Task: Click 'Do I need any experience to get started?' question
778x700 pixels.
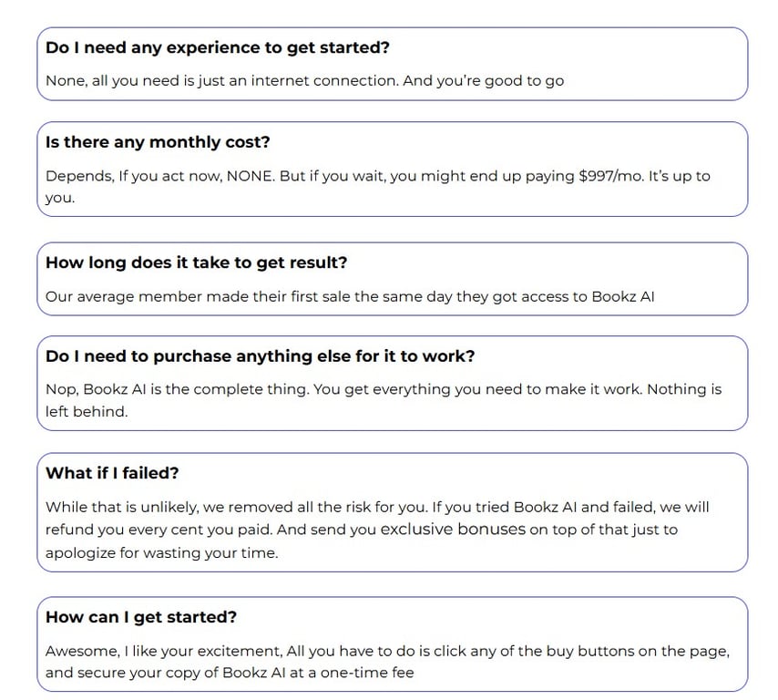Action: pos(218,47)
